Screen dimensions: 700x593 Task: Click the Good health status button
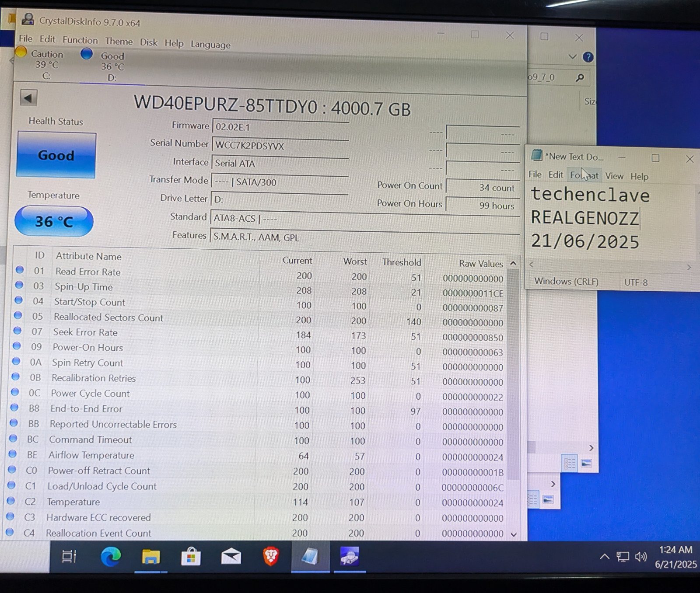(x=56, y=155)
